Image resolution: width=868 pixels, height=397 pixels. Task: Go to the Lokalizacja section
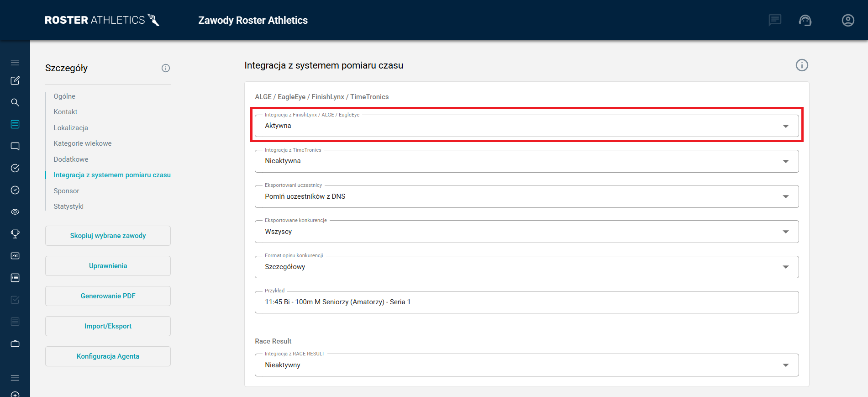click(x=71, y=128)
